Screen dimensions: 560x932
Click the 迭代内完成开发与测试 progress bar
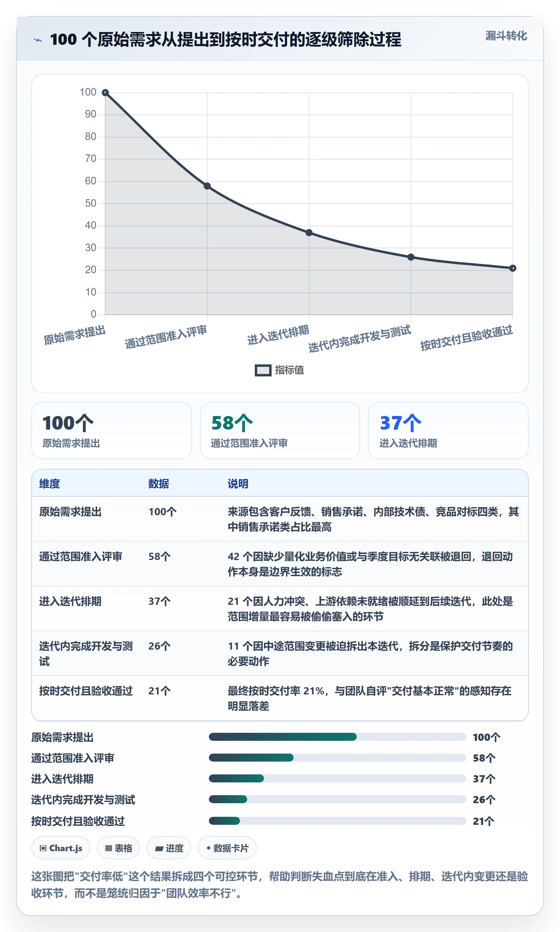coord(338,799)
